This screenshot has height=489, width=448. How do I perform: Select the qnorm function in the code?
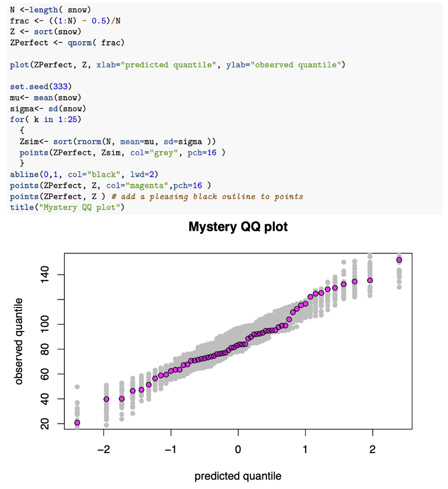coord(80,43)
